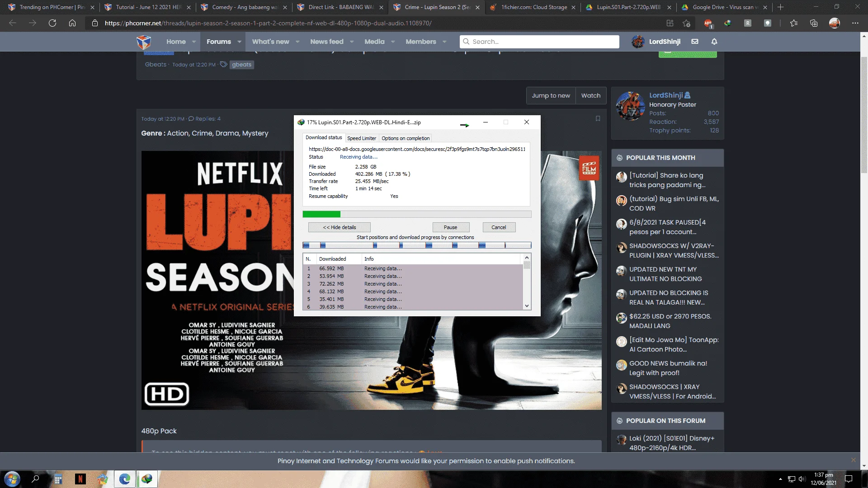Pause the download
Viewport: 868px width, 488px height.
tap(451, 227)
